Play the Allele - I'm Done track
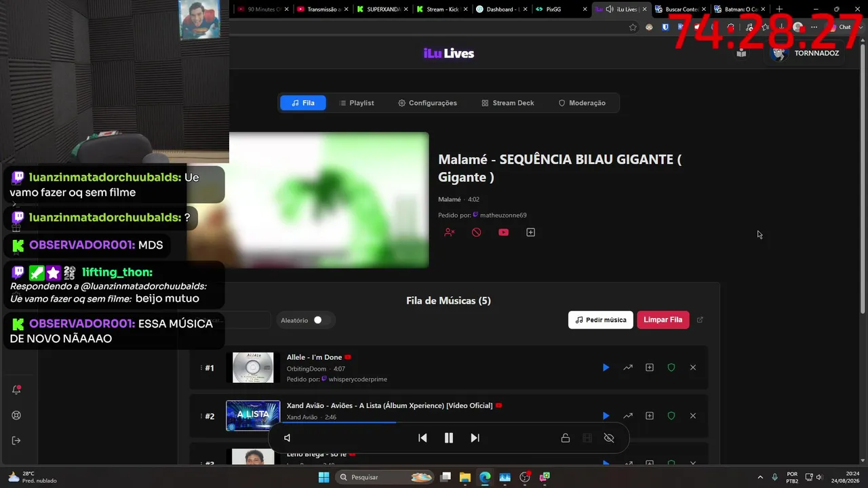Viewport: 868px width, 488px height. 606,367
